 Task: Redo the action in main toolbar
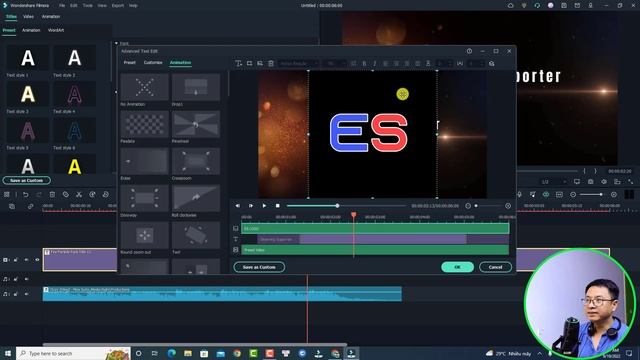(x=39, y=195)
